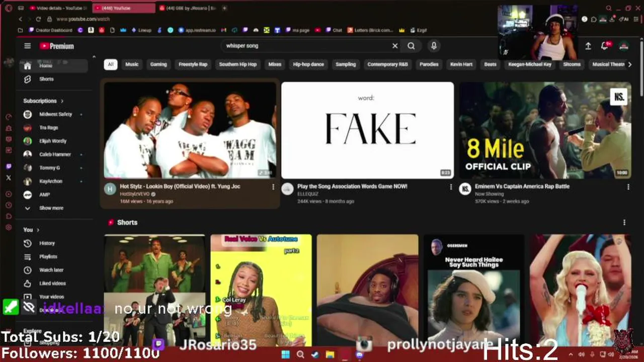Open HotStylzVEVO channel link
644x362 pixels.
(x=135, y=194)
